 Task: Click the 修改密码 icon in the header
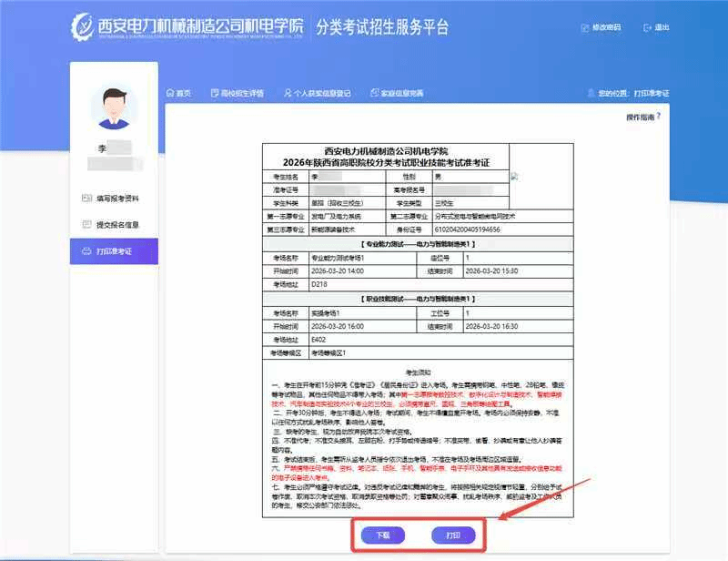pos(583,28)
